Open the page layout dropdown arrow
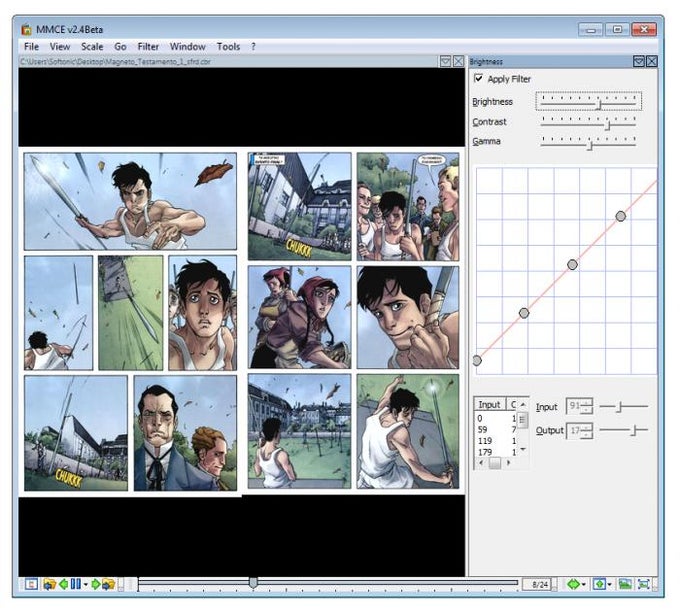 [x=85, y=585]
